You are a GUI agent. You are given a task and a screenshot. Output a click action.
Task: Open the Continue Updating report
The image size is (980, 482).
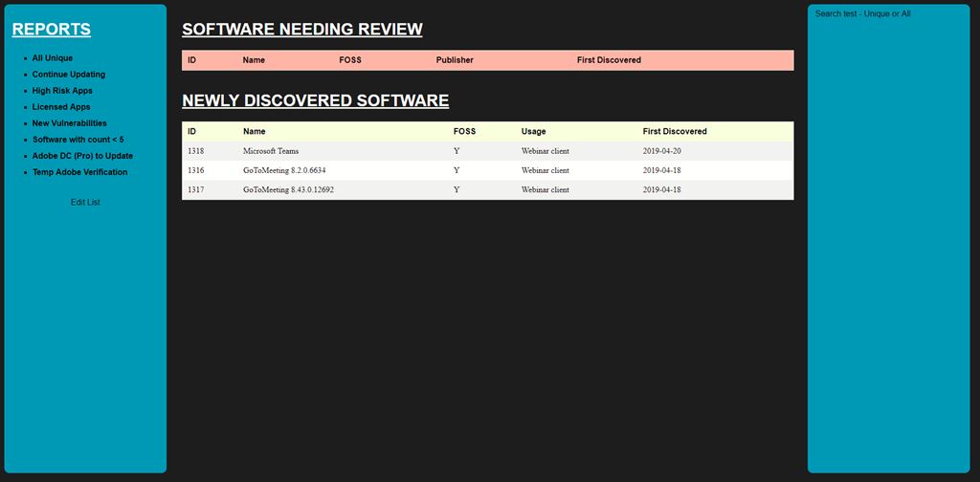69,75
